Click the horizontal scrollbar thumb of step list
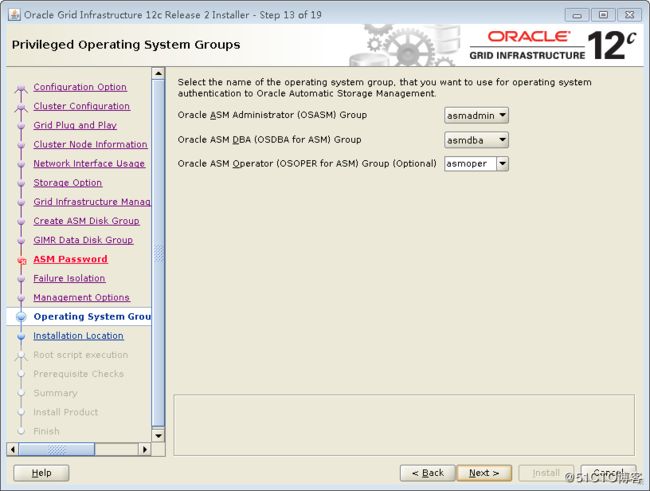The image size is (650, 491). pyautogui.click(x=57, y=449)
